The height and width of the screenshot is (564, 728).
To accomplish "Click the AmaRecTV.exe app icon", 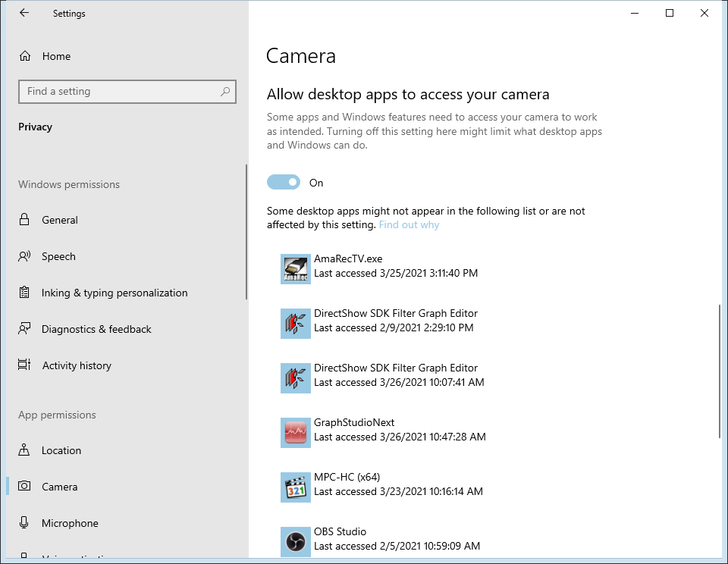I will click(296, 269).
